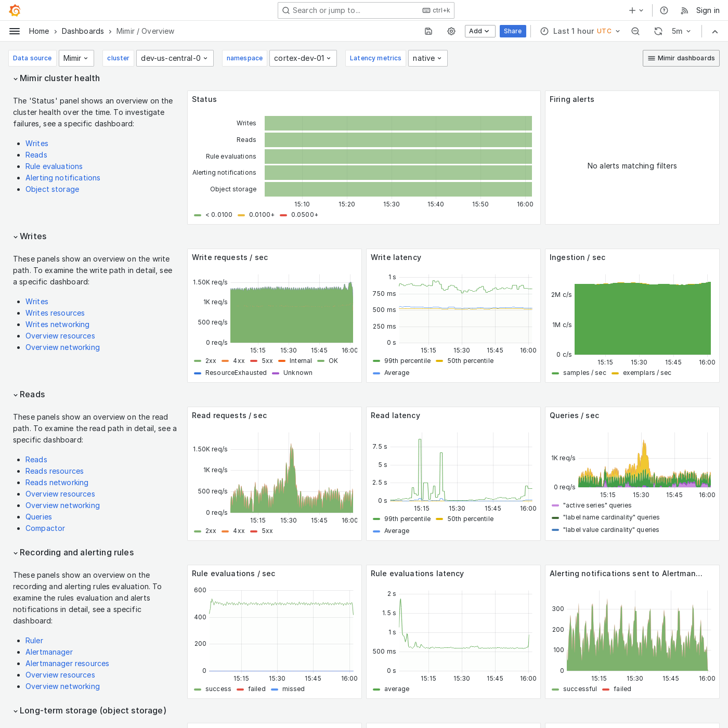Click Home in the breadcrumb
The height and width of the screenshot is (728, 728).
[x=39, y=31]
